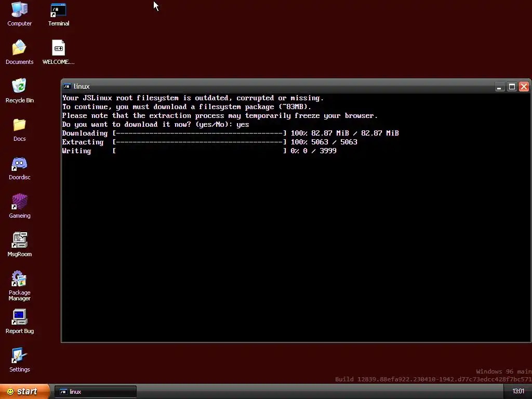Open the Settings desktop shortcut
532x399 pixels.
pyautogui.click(x=19, y=360)
